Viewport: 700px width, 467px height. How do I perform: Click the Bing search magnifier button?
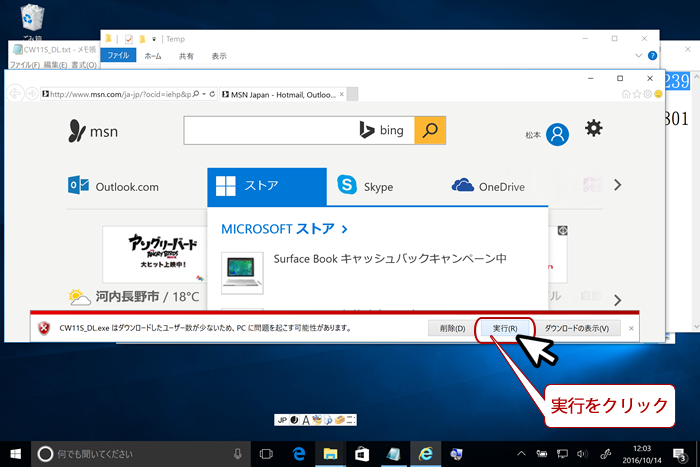(430, 130)
